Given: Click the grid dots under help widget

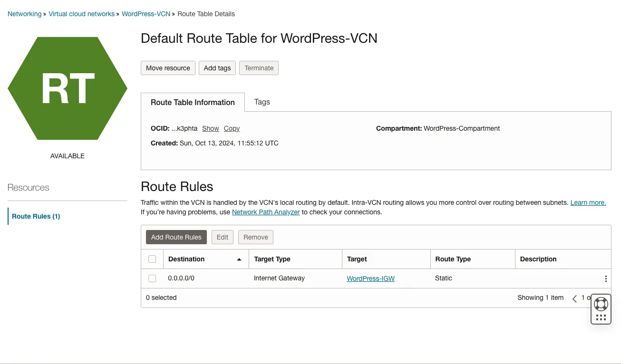Looking at the screenshot, I should [601, 317].
